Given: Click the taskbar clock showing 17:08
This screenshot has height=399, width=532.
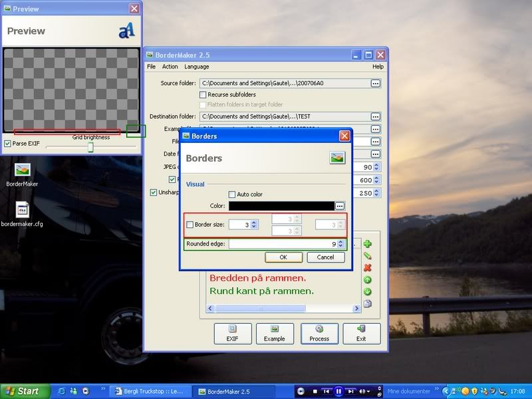Looking at the screenshot, I should [x=517, y=392].
